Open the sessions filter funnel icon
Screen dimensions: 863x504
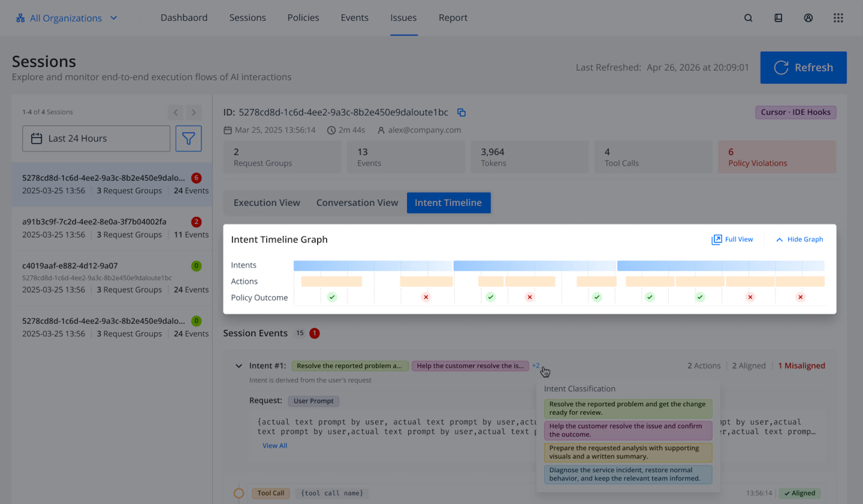(189, 139)
